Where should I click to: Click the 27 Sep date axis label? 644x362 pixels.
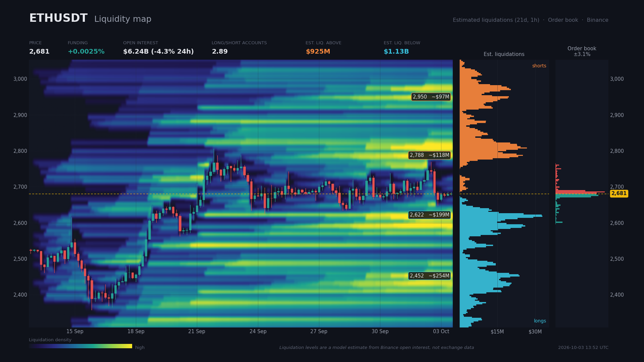[319, 331]
